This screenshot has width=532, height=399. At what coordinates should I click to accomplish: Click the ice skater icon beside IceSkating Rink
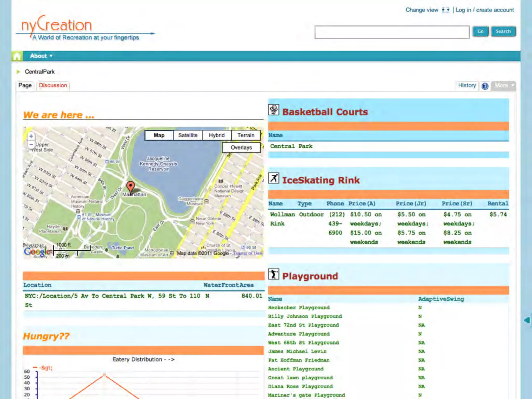click(274, 178)
